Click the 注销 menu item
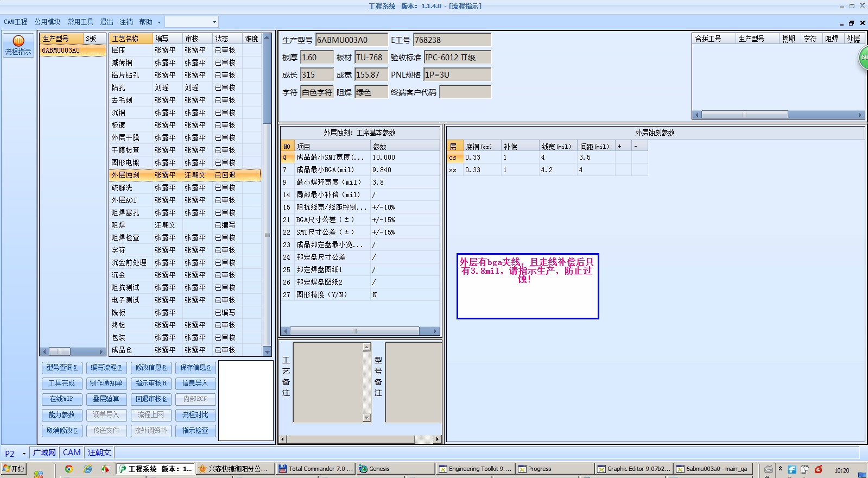 (126, 22)
